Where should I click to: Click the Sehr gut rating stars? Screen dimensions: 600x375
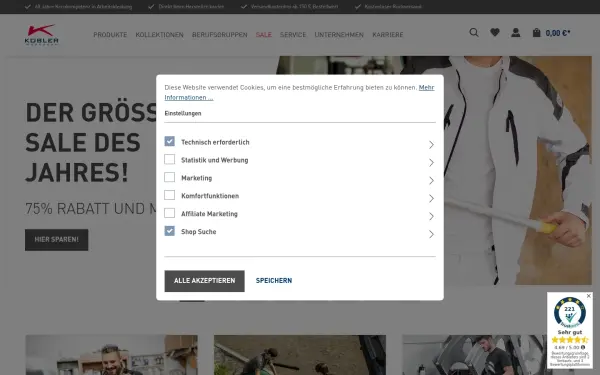point(570,340)
